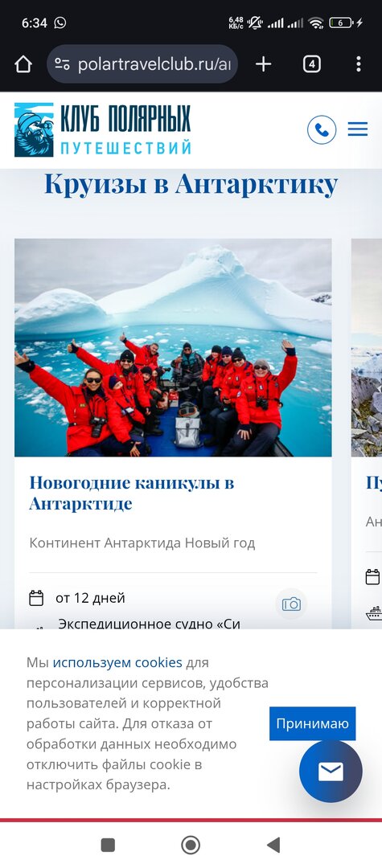Screen dimensions: 382x868
Task: Tap the Antarctica zodiac boat photo
Action: point(173,348)
